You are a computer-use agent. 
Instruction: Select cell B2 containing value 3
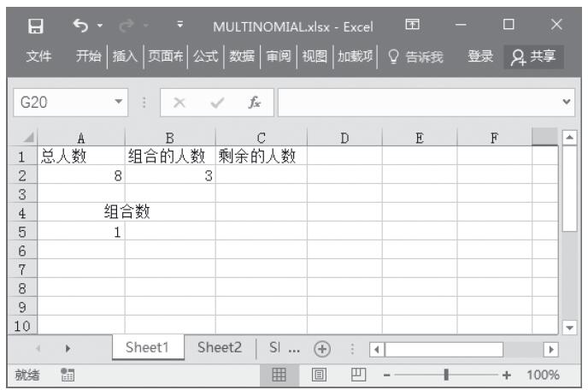pyautogui.click(x=170, y=175)
